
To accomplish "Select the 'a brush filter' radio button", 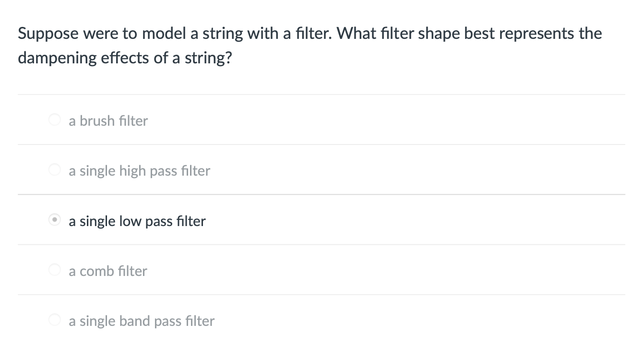I will (x=54, y=120).
